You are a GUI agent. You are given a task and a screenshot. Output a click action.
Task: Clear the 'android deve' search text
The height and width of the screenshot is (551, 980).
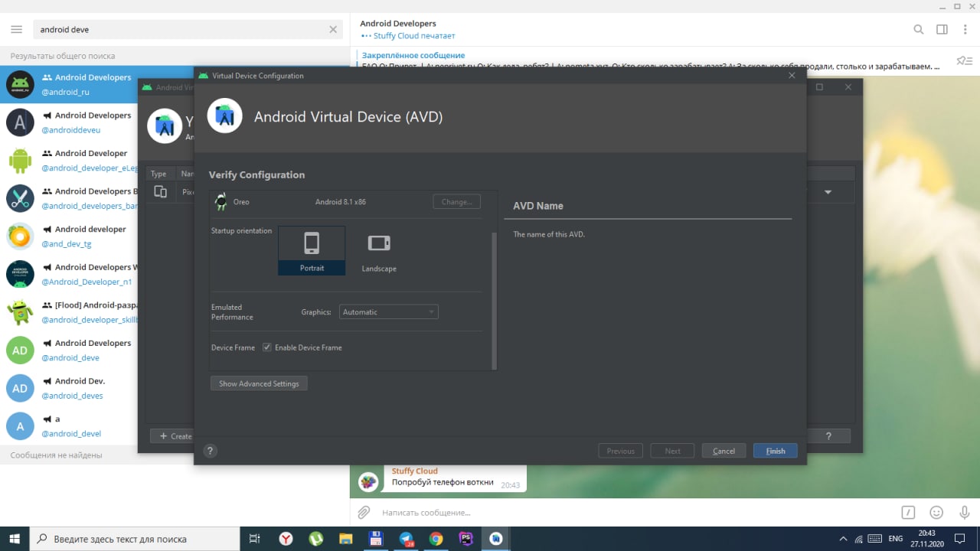(x=333, y=30)
